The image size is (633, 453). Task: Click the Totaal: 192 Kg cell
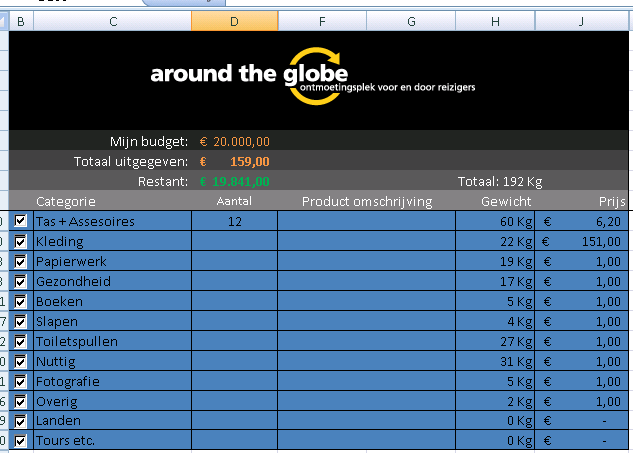(500, 182)
